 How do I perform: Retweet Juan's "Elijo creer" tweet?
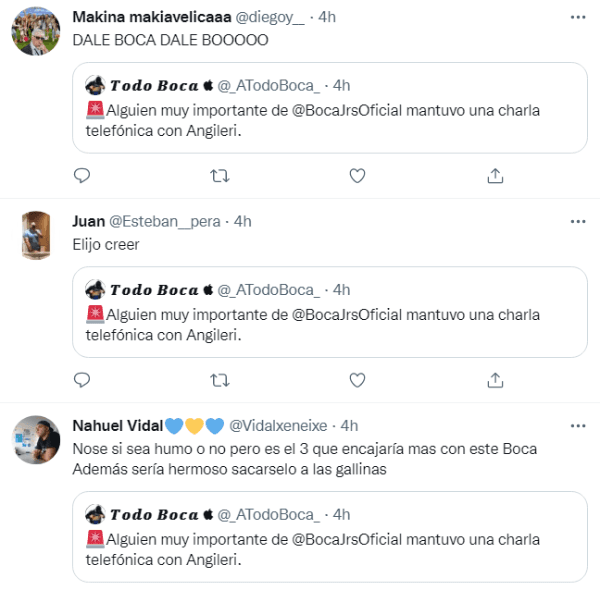(x=219, y=380)
